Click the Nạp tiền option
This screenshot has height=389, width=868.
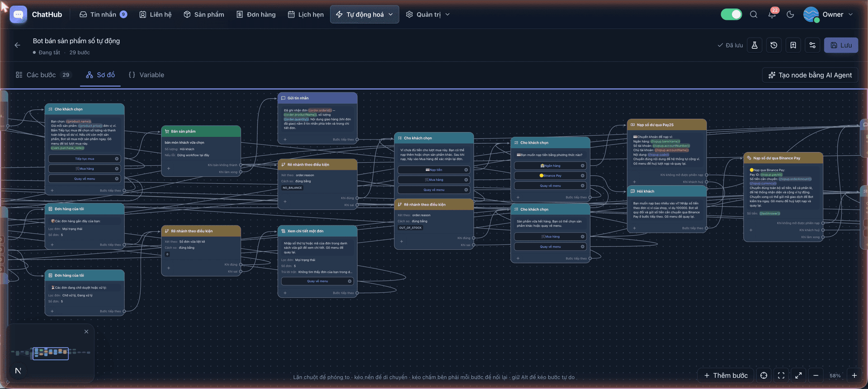(x=434, y=170)
